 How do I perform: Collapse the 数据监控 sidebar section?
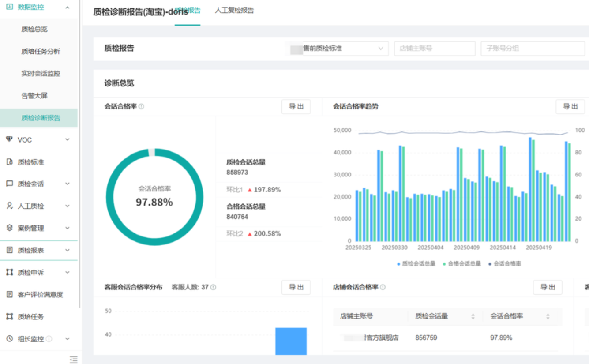click(x=67, y=8)
